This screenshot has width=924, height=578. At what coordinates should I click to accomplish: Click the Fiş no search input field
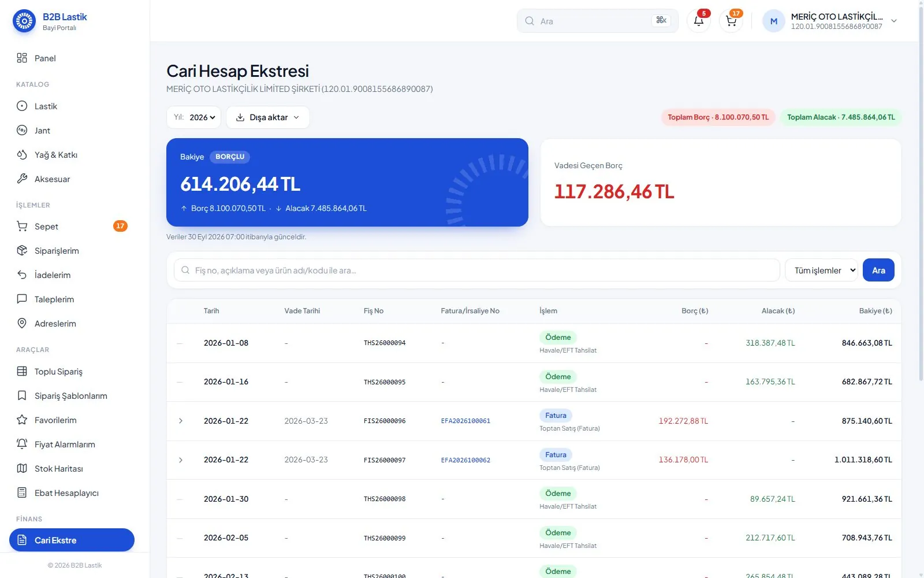tap(477, 270)
